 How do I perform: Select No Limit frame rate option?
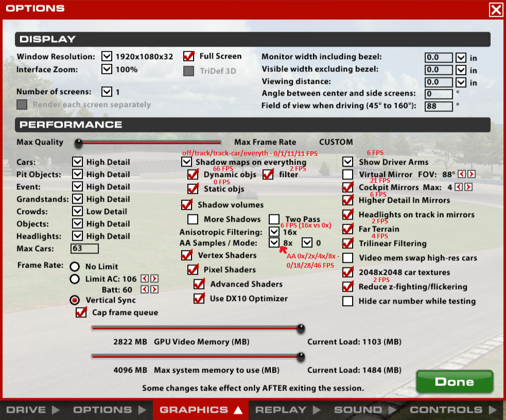pos(75,267)
